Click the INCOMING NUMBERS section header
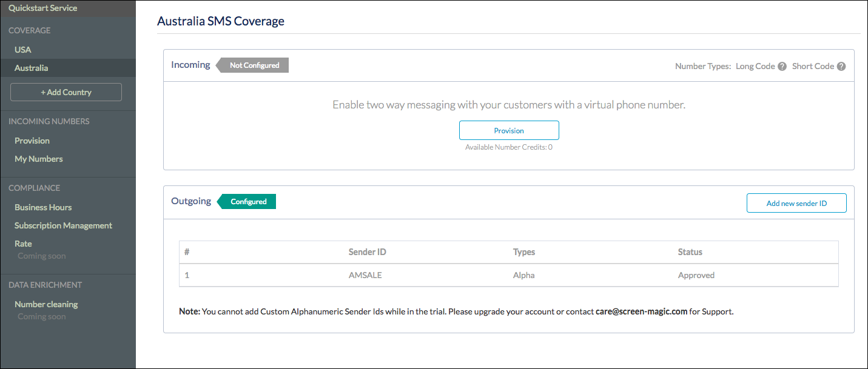 point(49,121)
